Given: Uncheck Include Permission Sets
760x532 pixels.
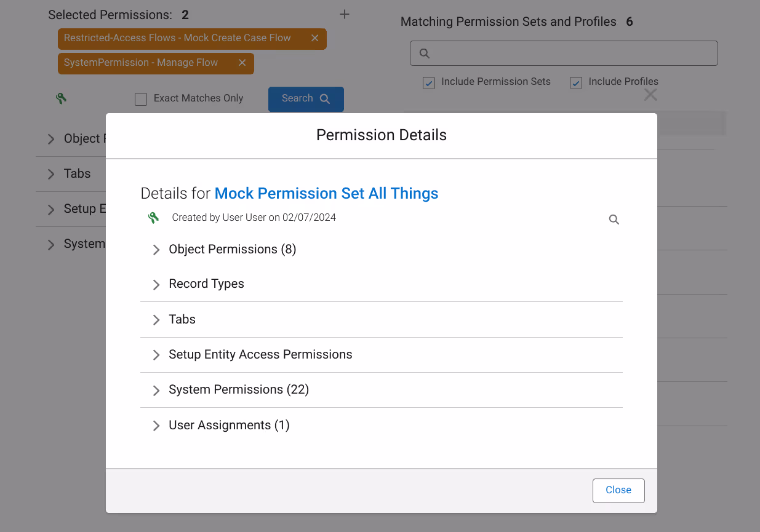Looking at the screenshot, I should click(x=429, y=83).
